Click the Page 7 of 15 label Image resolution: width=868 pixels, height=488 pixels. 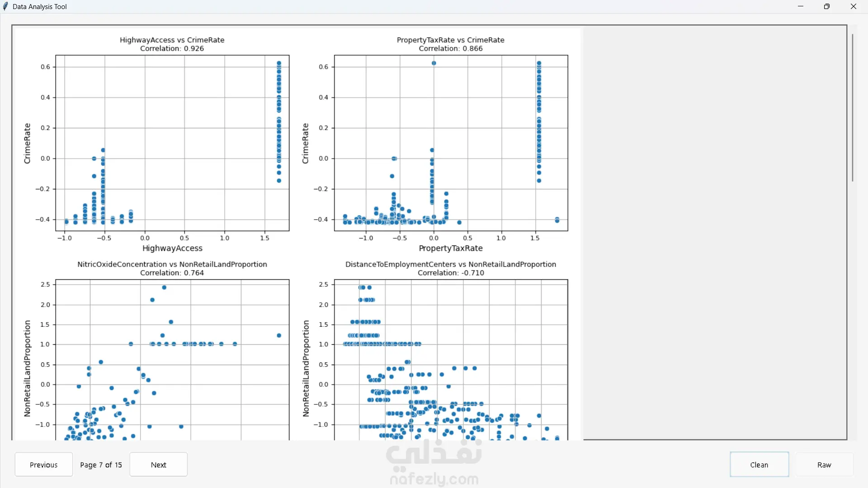(x=101, y=465)
